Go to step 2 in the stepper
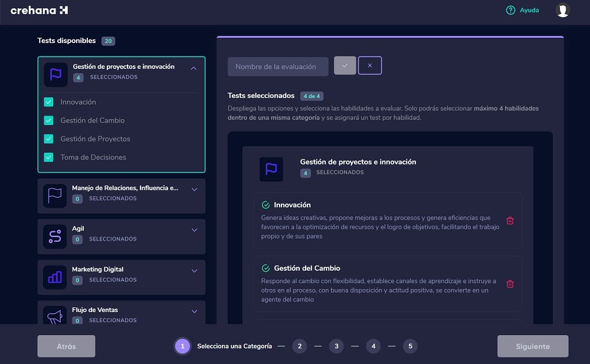The height and width of the screenshot is (364, 590). 299,346
